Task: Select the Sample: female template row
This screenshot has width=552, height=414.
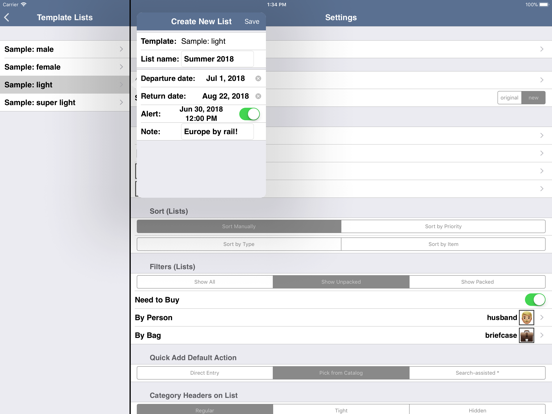Action: pyautogui.click(x=64, y=67)
